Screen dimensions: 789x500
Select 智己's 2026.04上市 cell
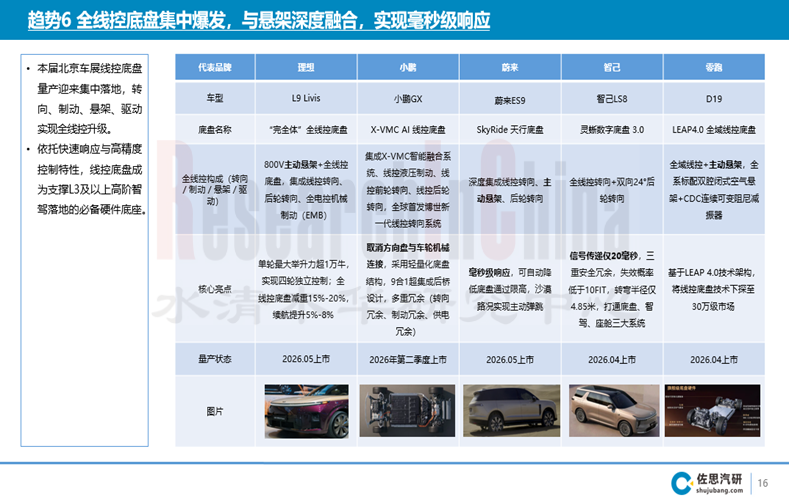point(612,359)
